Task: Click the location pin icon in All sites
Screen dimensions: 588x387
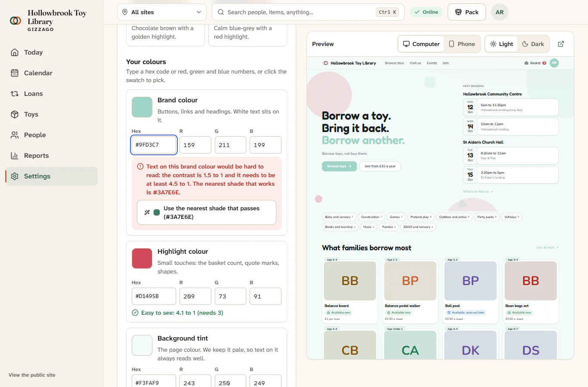Action: click(x=125, y=12)
